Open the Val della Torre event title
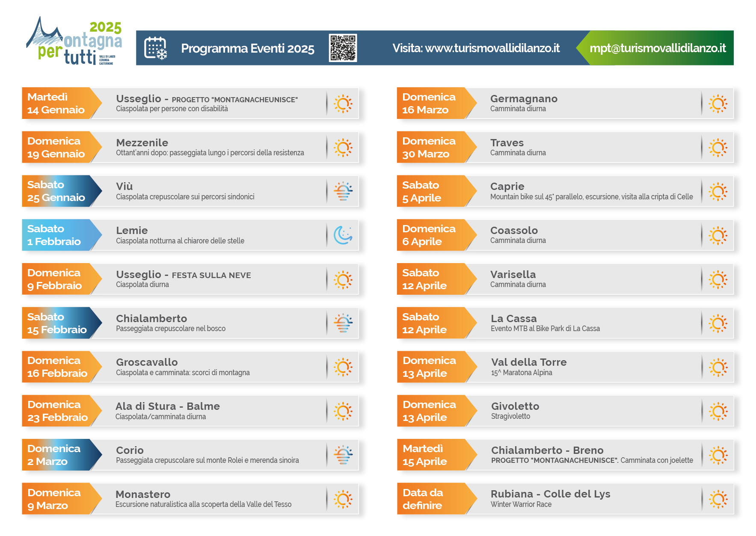This screenshot has width=756, height=536. tap(529, 362)
